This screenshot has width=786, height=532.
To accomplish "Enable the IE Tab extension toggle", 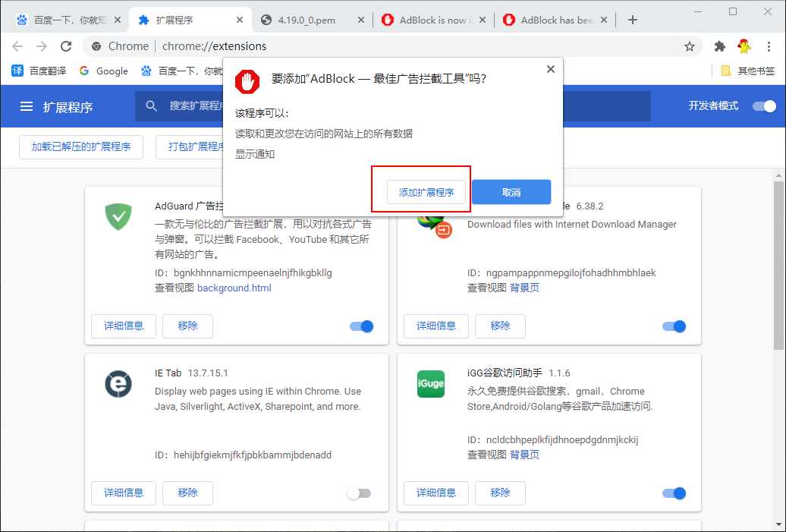I will point(359,493).
